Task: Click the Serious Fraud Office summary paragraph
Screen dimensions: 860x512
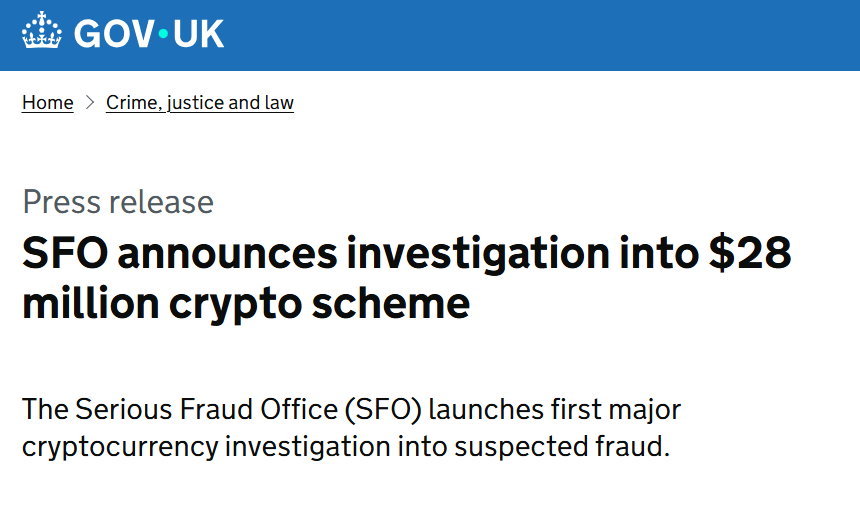Action: point(350,428)
